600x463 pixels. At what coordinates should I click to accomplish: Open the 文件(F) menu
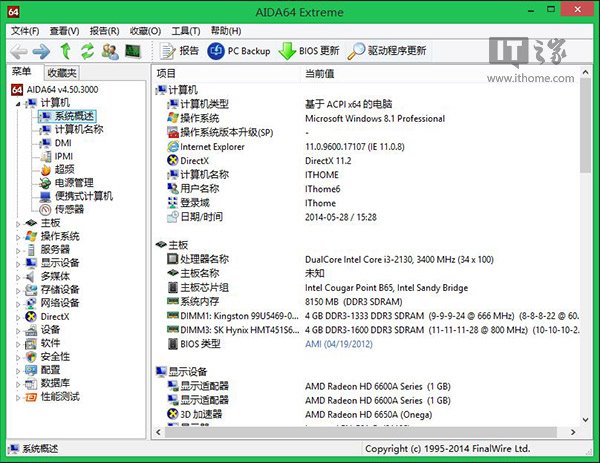click(x=25, y=31)
